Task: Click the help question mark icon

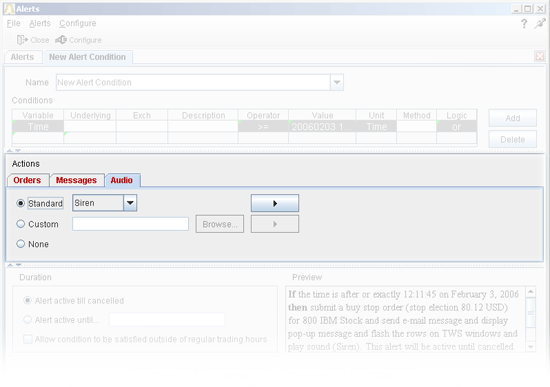Action: (x=524, y=24)
